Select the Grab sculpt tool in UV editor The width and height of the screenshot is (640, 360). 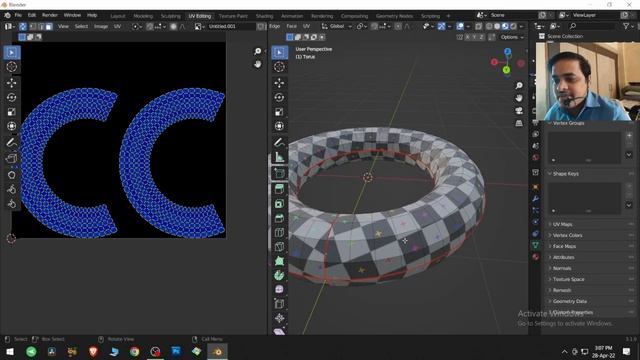12,175
